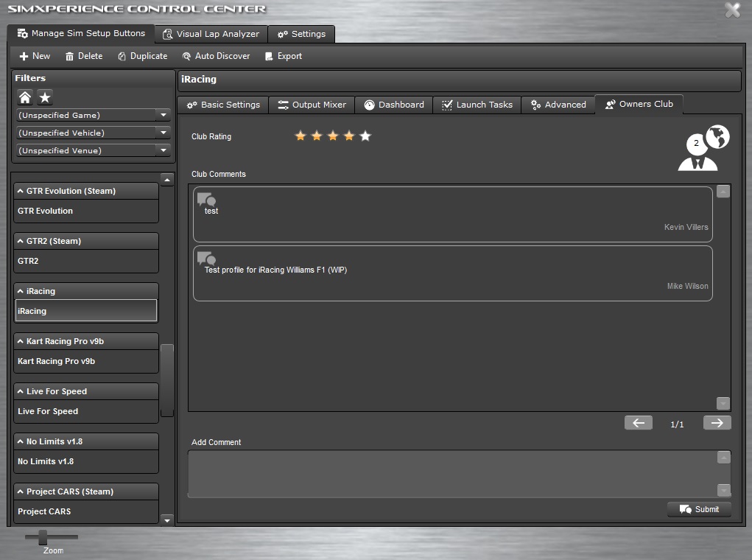Delete the selected sim setup

[84, 56]
